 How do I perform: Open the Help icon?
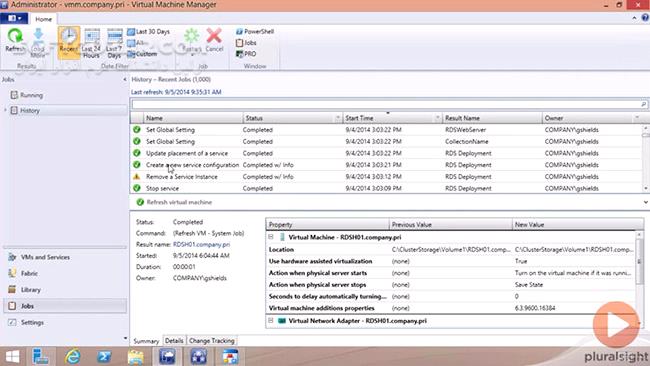[645, 18]
